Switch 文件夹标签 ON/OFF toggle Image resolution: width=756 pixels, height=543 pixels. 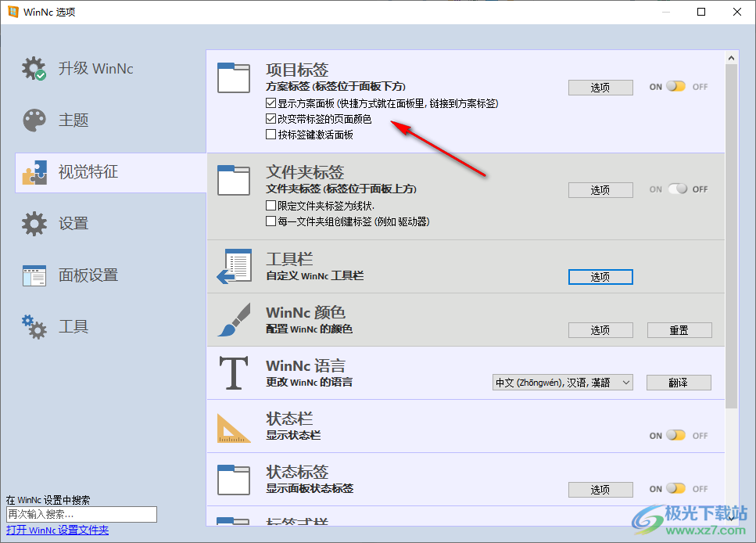tap(677, 189)
